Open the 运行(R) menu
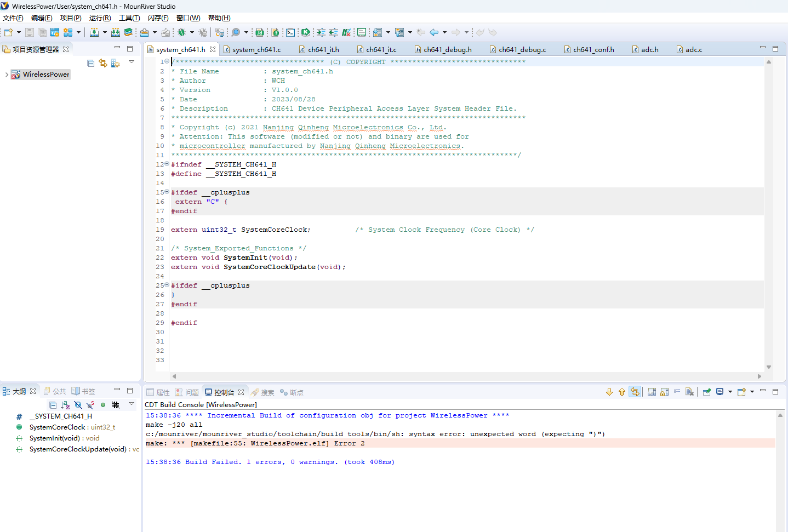 [100, 18]
